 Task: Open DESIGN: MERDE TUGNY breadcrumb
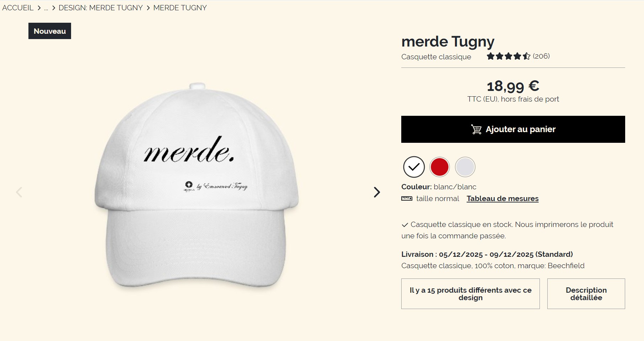101,8
